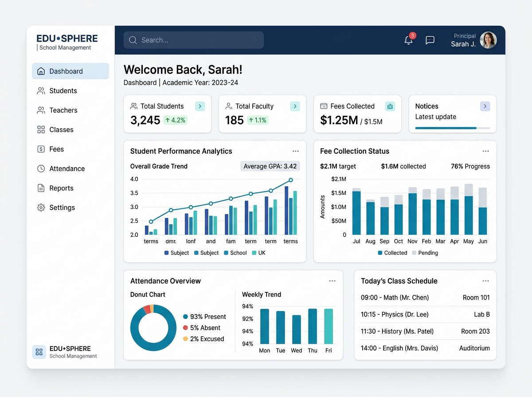
Task: Click the 1.1% faculty growth badge
Action: (x=258, y=120)
